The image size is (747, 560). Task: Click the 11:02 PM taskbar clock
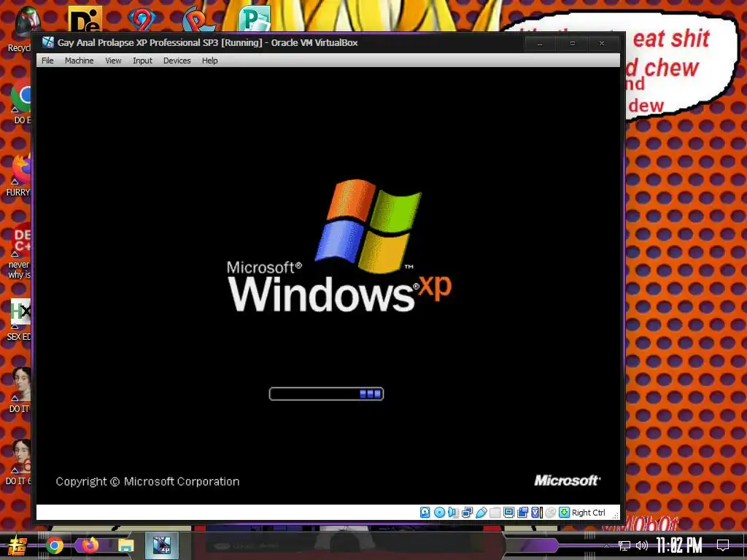click(679, 545)
